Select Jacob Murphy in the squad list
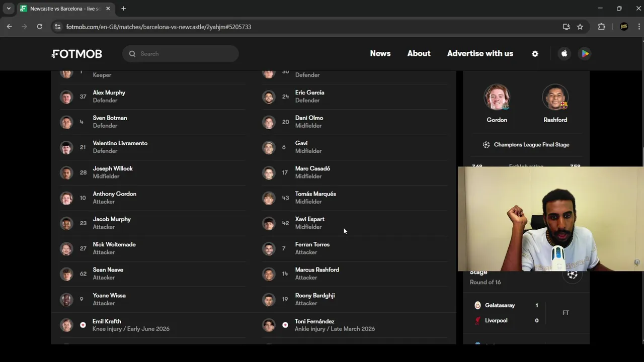 tap(153, 223)
